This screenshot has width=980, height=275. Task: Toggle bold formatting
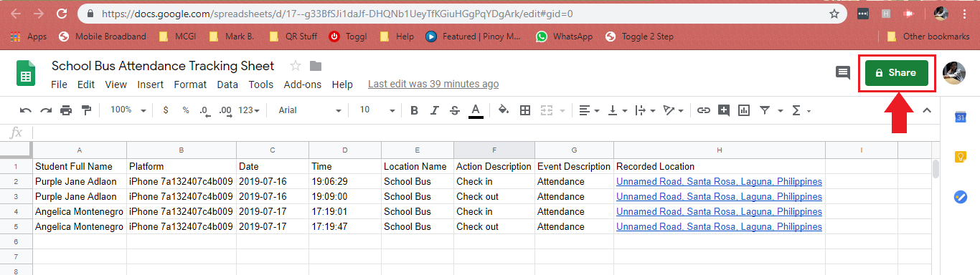click(x=414, y=110)
